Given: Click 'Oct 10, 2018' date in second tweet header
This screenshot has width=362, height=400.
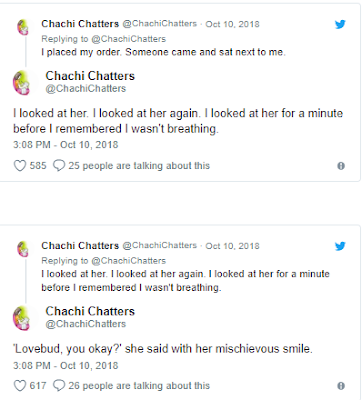Looking at the screenshot, I should tap(232, 246).
